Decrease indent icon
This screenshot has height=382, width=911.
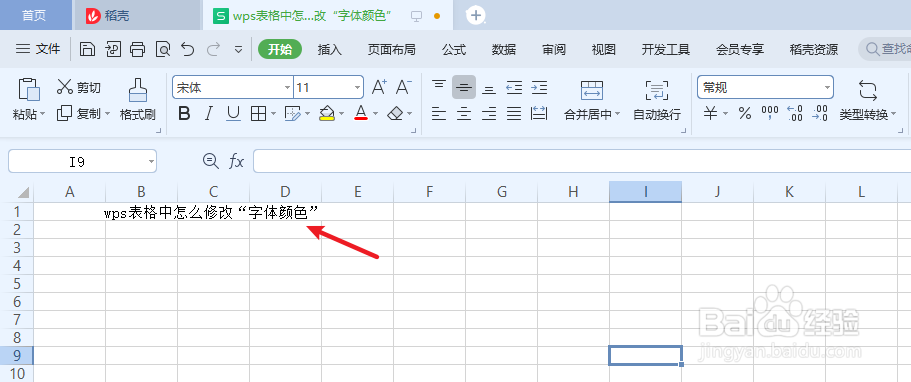point(514,87)
